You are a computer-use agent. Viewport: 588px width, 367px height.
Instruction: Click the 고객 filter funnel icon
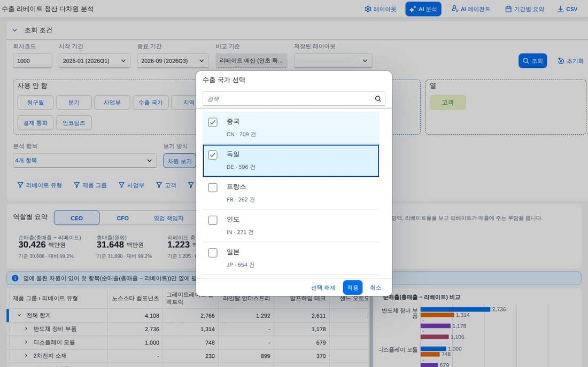(159, 185)
